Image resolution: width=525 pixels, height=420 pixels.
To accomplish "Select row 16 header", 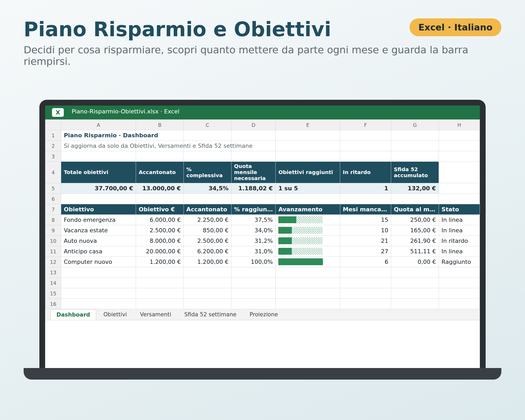I will 53,304.
